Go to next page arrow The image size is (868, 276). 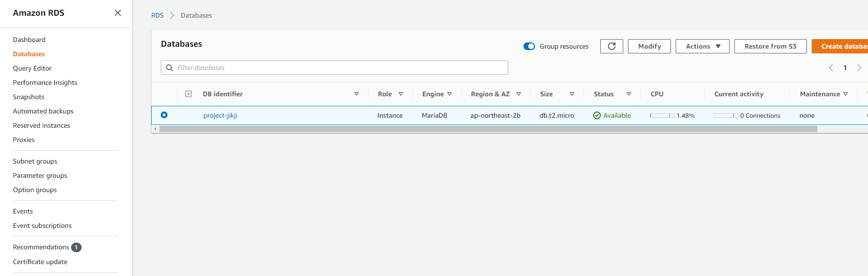coord(859,68)
